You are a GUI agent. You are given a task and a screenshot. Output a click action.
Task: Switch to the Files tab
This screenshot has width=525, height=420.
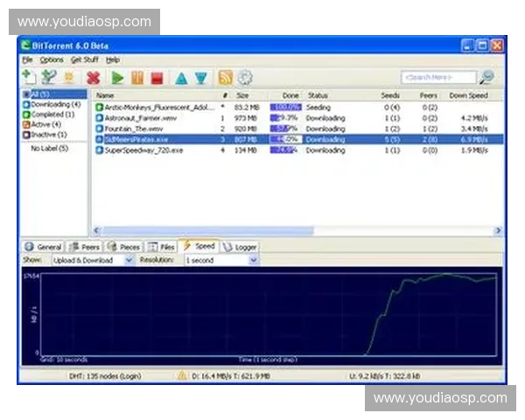[161, 247]
